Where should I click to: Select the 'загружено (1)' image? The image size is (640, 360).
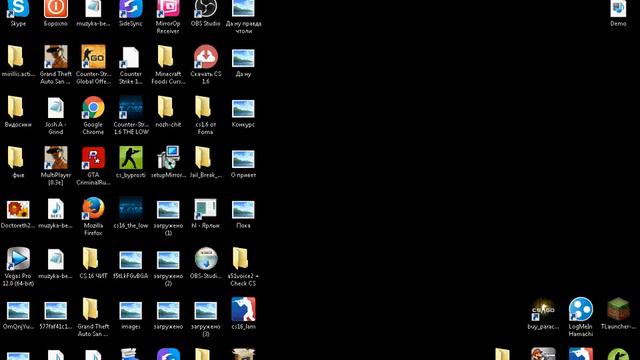coord(168,210)
